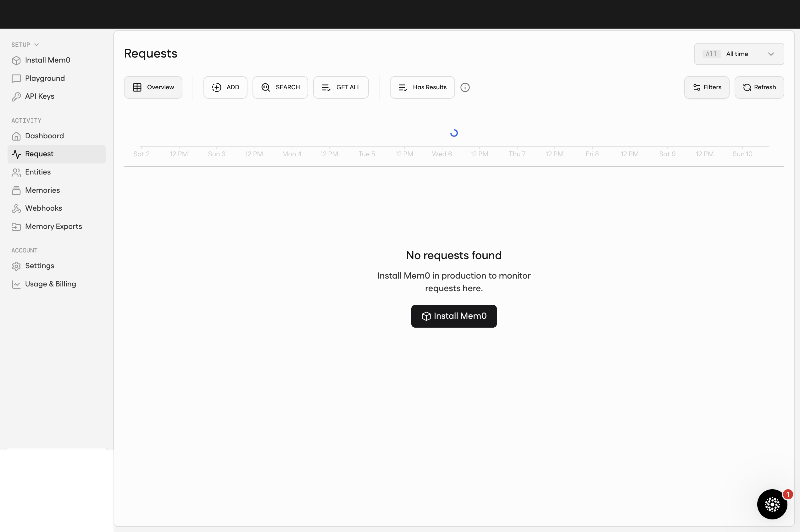This screenshot has height=532, width=800.
Task: Click the notification badge on chat widget
Action: point(788,494)
